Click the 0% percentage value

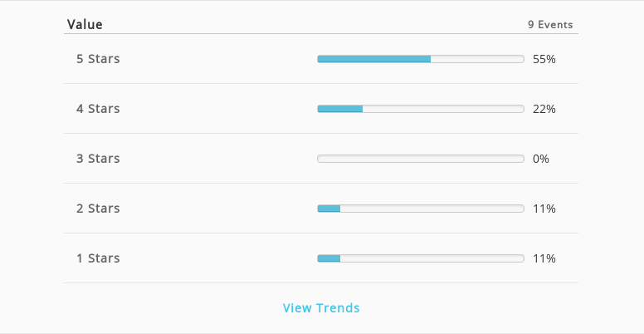(541, 159)
